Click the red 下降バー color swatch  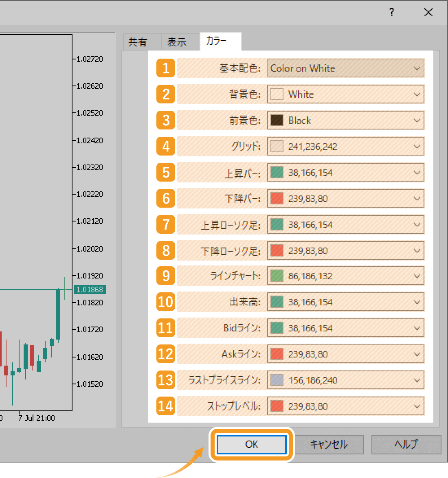277,198
